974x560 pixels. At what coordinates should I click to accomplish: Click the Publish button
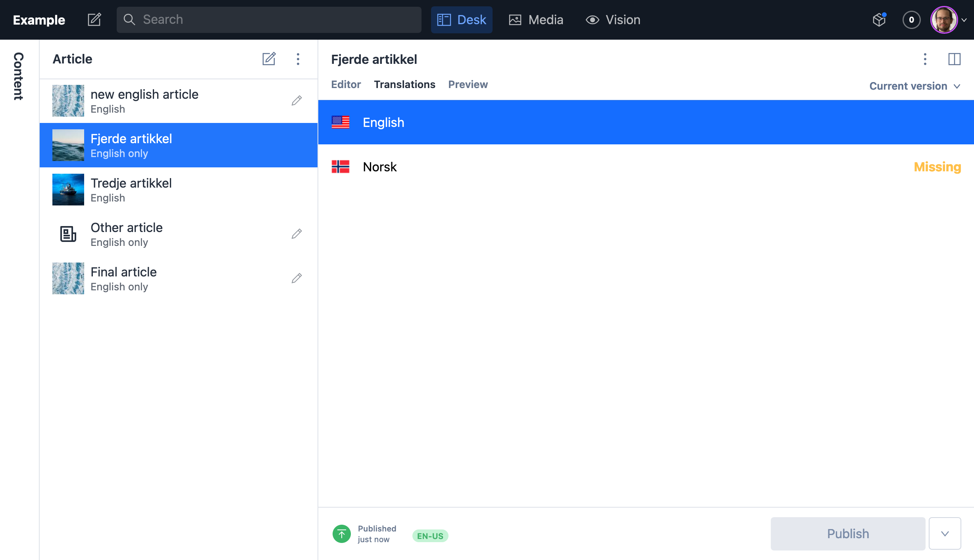click(848, 533)
